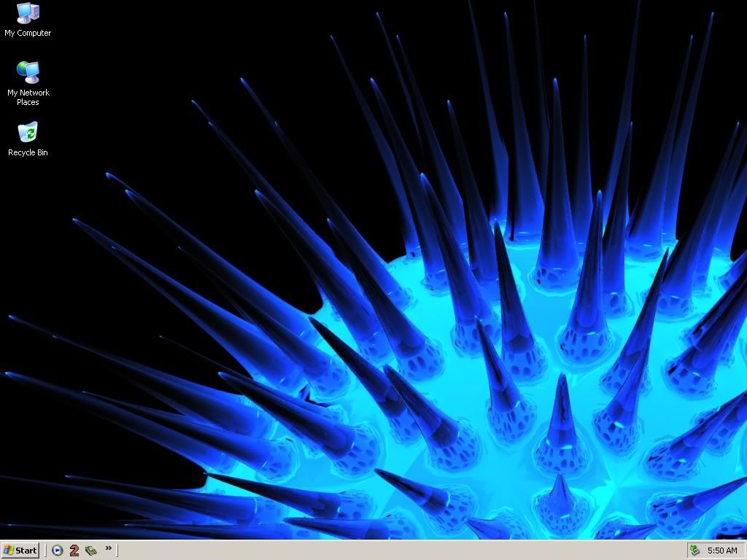747x560 pixels.
Task: Launch Windows Media Player from Quick Launch
Action: 57,551
